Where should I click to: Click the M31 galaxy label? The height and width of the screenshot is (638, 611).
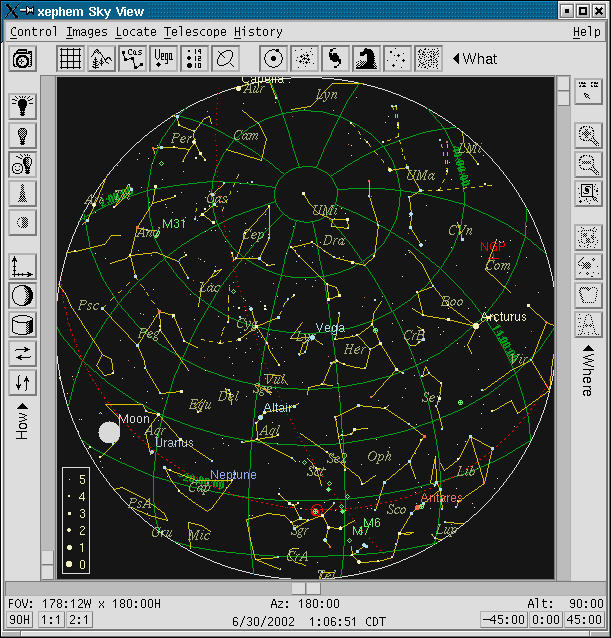[174, 224]
